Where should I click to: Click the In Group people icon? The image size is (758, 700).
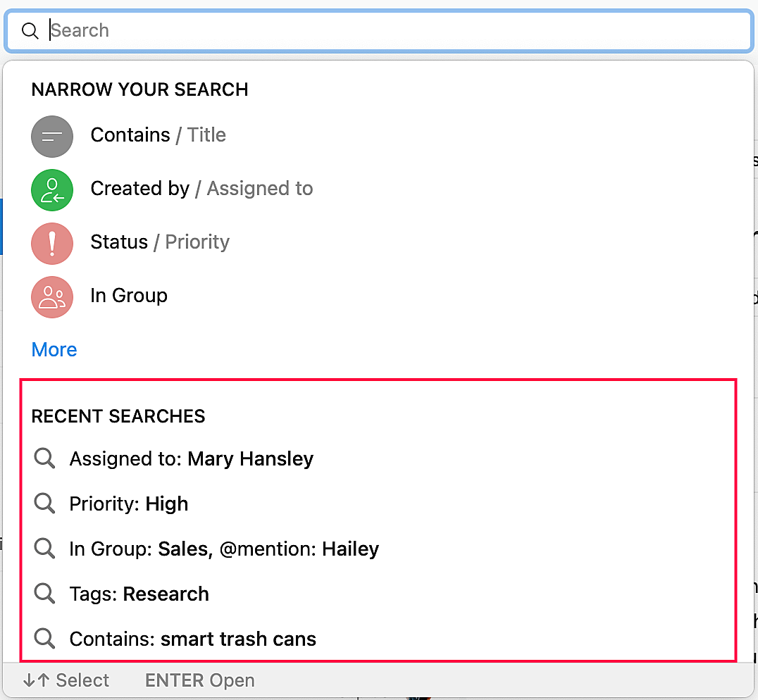(x=52, y=296)
